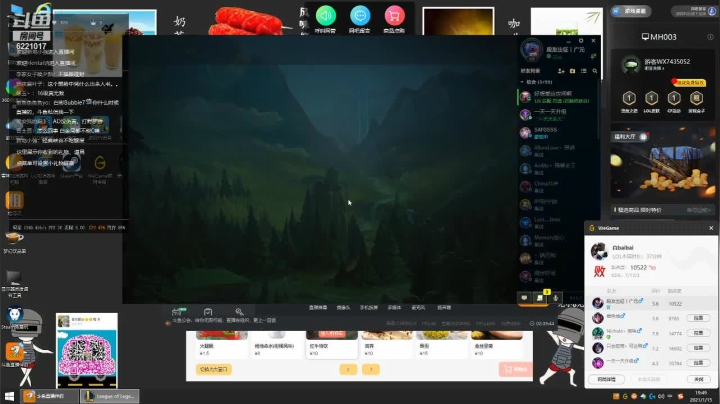Click second checkmark icon in streaming tool bar
The image size is (720, 404).
(x=208, y=311)
